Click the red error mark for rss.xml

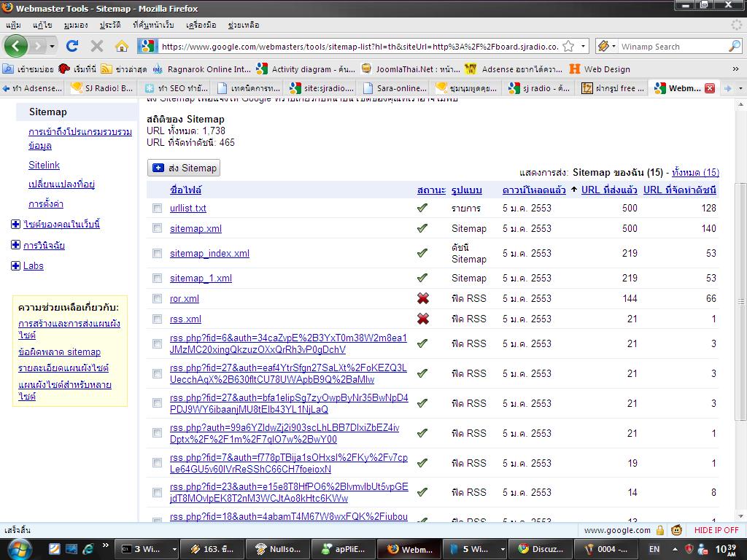[422, 319]
